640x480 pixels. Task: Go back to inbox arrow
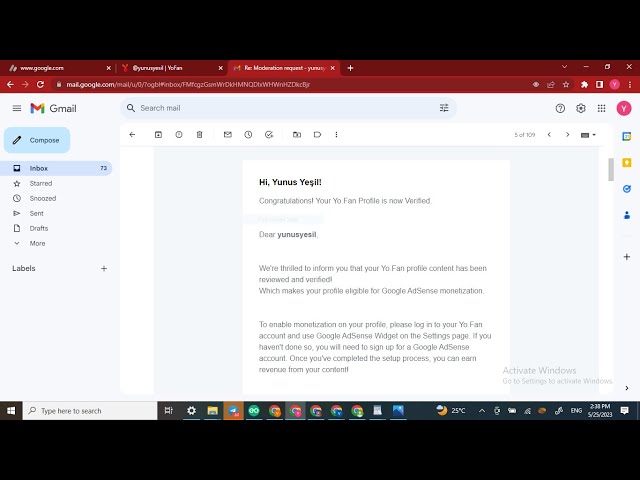[132, 134]
